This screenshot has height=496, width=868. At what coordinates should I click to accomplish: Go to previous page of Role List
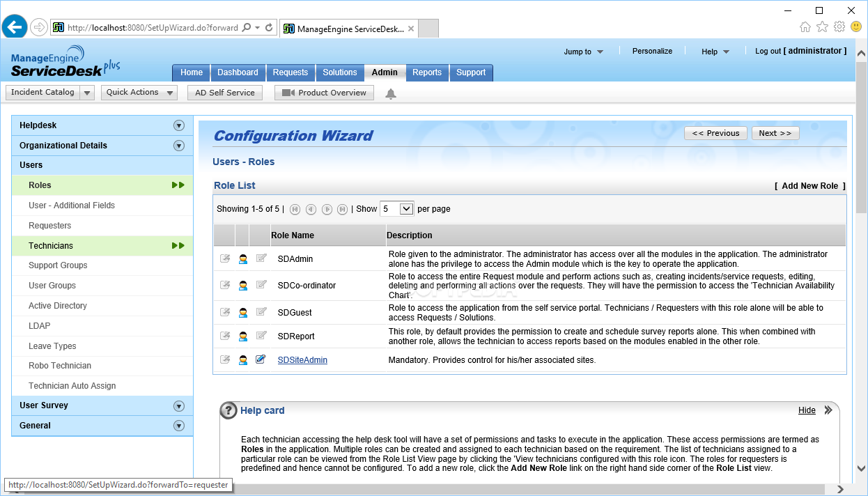tap(311, 209)
